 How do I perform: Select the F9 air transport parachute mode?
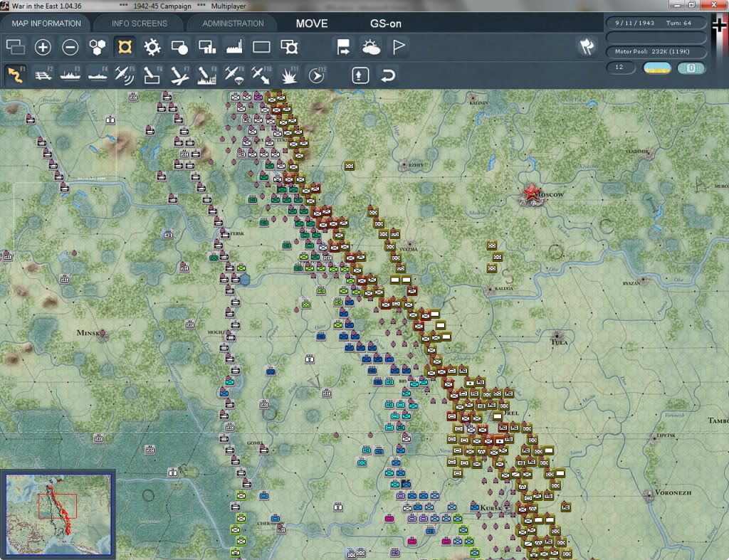[234, 75]
